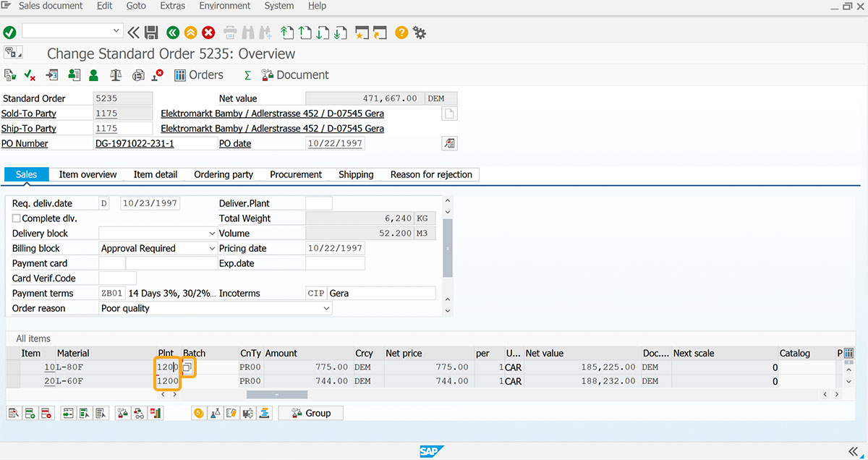The width and height of the screenshot is (868, 460).
Task: Switch to the Procurement tab
Action: pyautogui.click(x=296, y=174)
